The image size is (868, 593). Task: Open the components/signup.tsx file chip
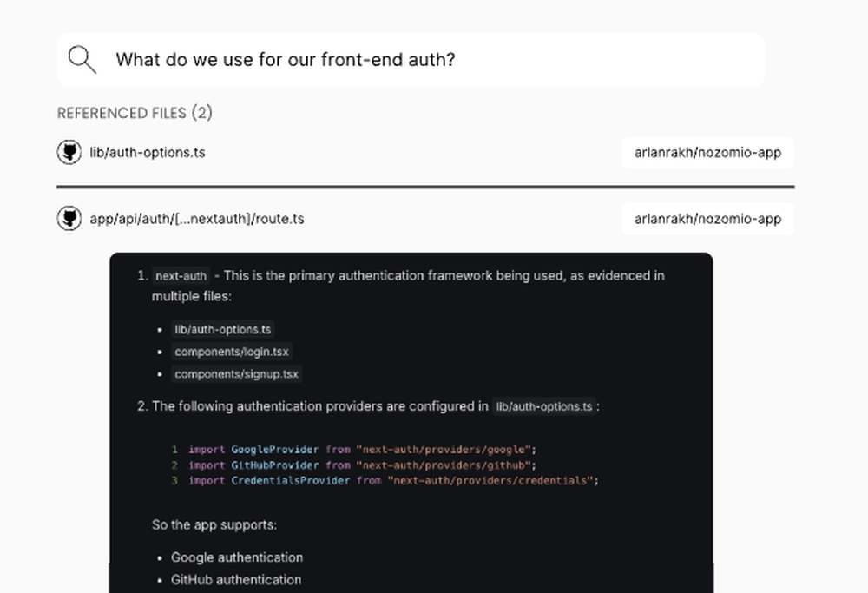236,374
